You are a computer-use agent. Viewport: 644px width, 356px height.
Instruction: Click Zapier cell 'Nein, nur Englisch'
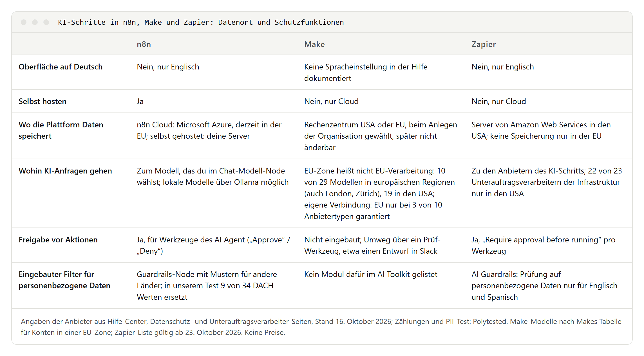point(503,67)
